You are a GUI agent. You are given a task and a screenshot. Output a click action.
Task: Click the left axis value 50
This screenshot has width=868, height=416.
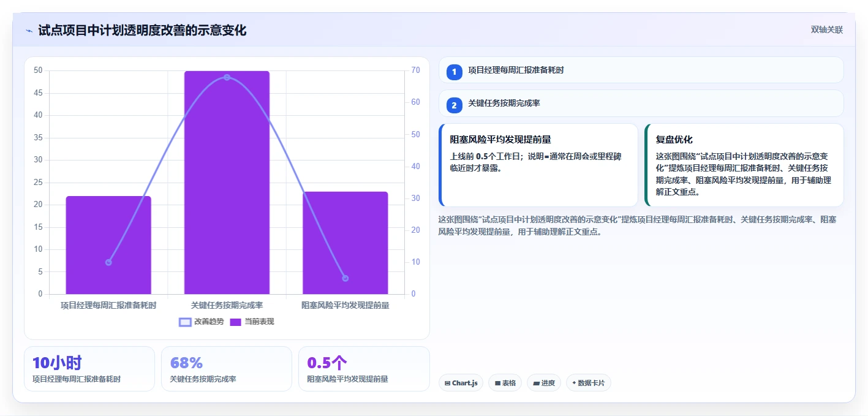coord(38,70)
